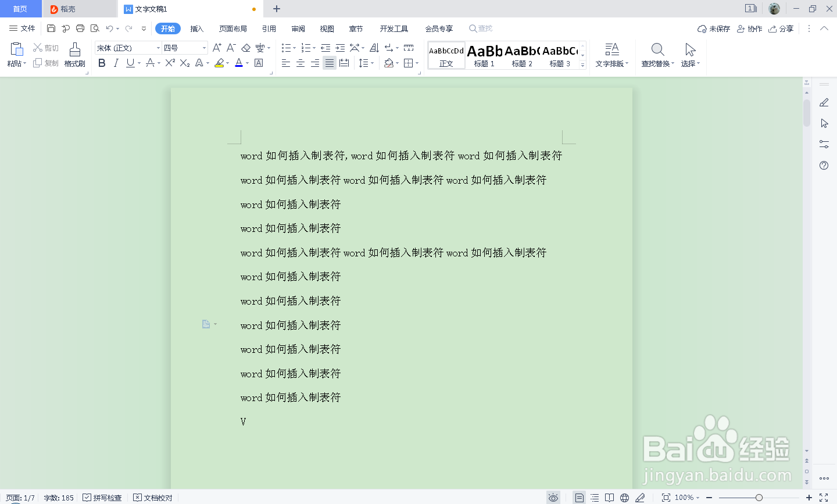
Task: Toggle eye protection mode icon in status bar
Action: (553, 498)
